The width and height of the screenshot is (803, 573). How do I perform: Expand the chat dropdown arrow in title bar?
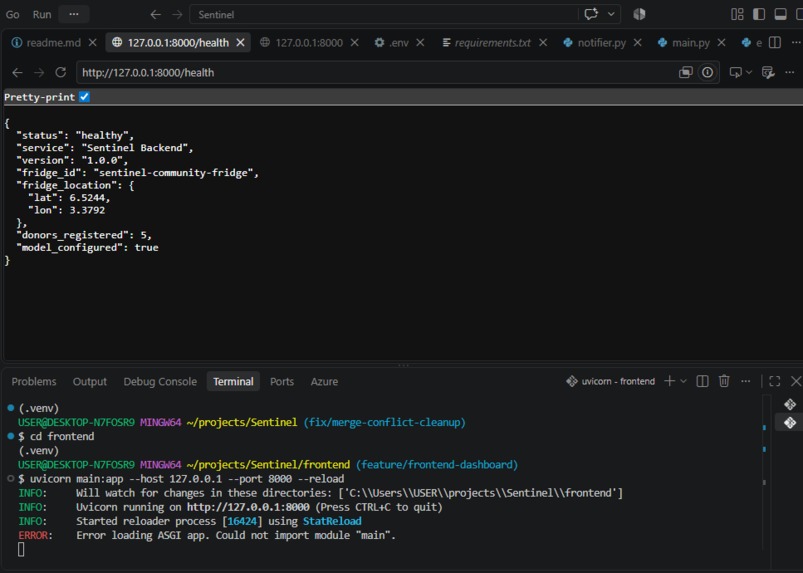(x=611, y=14)
